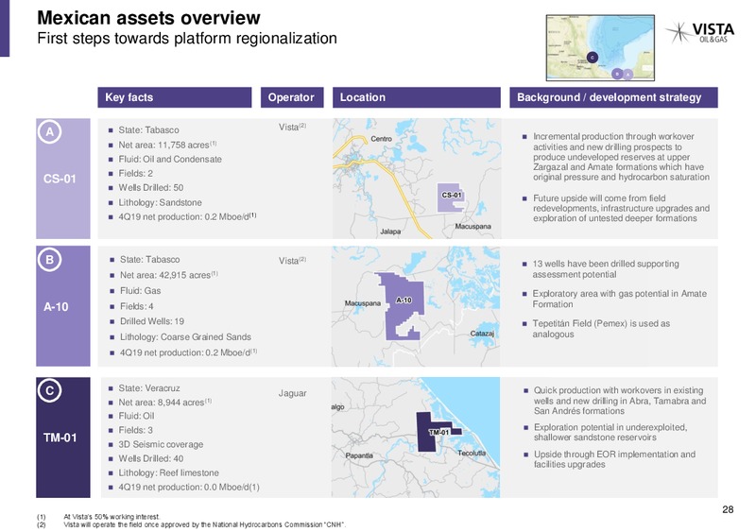The image size is (756, 532).
Task: Click the circled C badge
Action: point(50,390)
